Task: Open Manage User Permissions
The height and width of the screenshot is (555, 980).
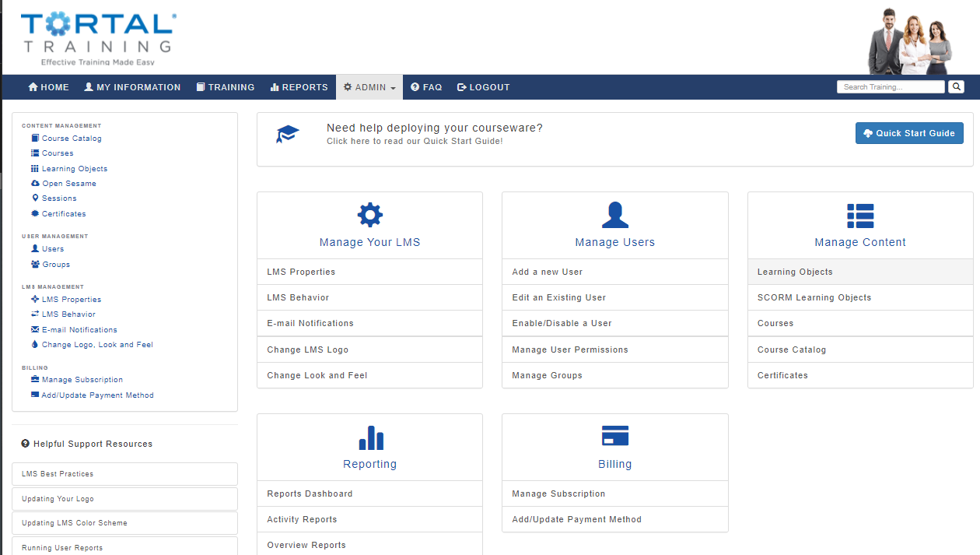Action: click(615, 350)
